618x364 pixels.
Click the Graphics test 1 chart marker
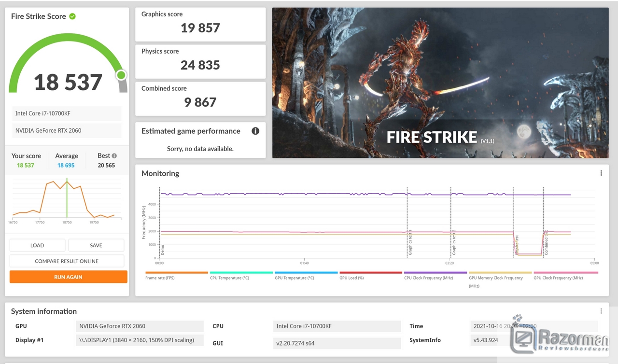410,243
